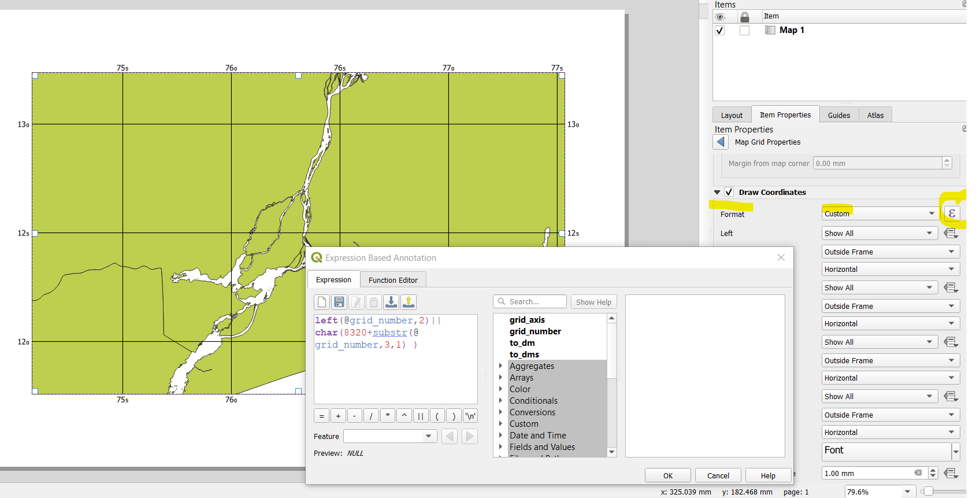Insert equals operator button
Screen dimensions: 980x498
pyautogui.click(x=322, y=416)
